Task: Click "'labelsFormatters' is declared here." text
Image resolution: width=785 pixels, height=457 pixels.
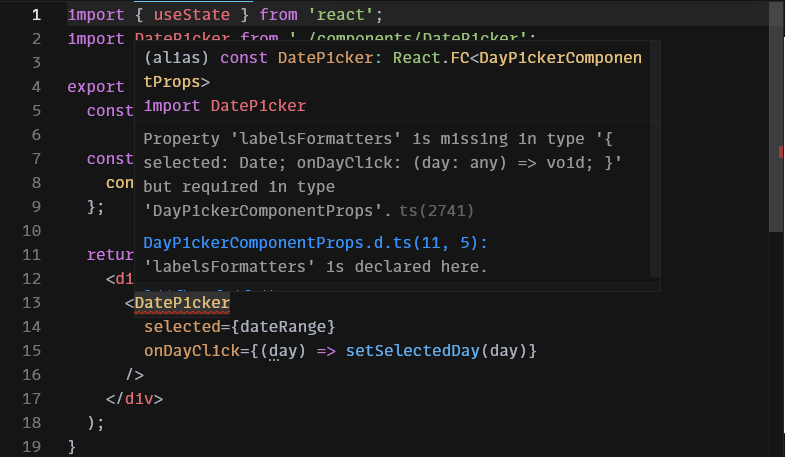Action: point(315,267)
